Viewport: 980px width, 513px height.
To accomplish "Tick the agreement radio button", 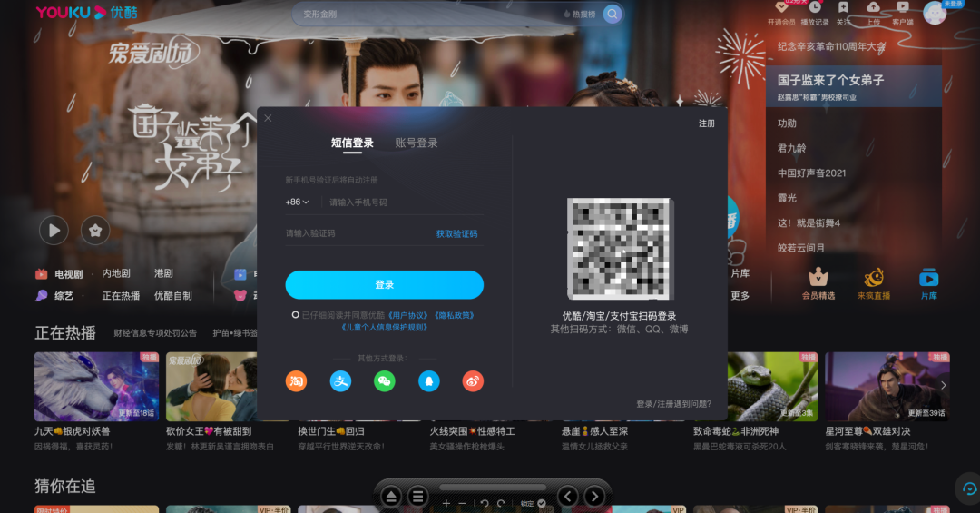I will [x=295, y=315].
